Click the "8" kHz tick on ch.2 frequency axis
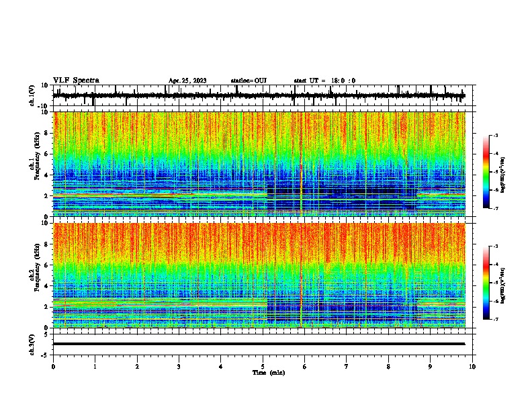532x411 pixels. click(46, 244)
